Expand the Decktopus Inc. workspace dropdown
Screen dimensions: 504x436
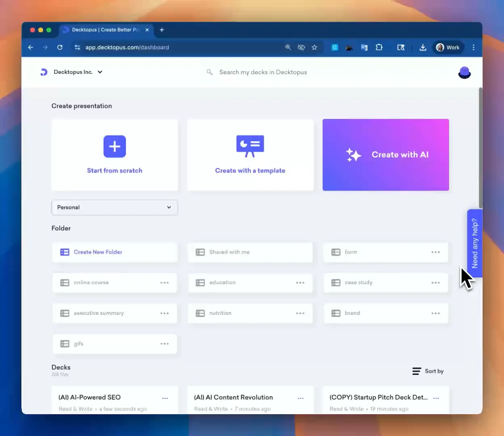coord(100,72)
